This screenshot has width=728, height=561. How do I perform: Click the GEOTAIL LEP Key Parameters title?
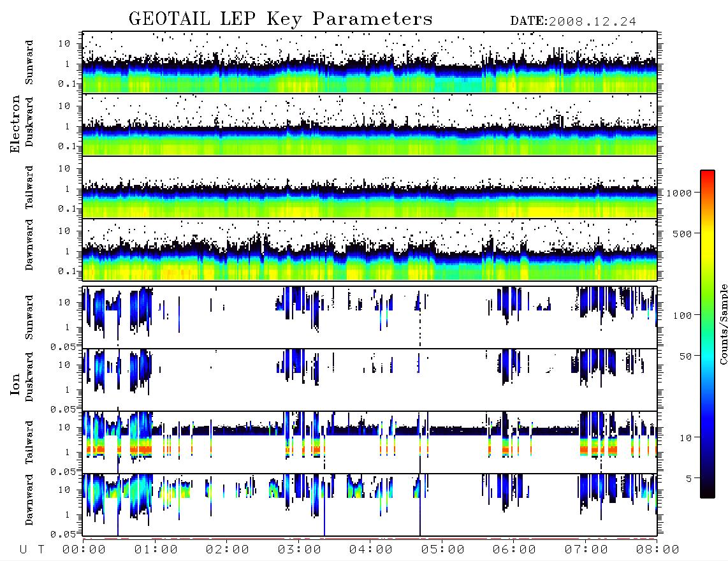280,19
